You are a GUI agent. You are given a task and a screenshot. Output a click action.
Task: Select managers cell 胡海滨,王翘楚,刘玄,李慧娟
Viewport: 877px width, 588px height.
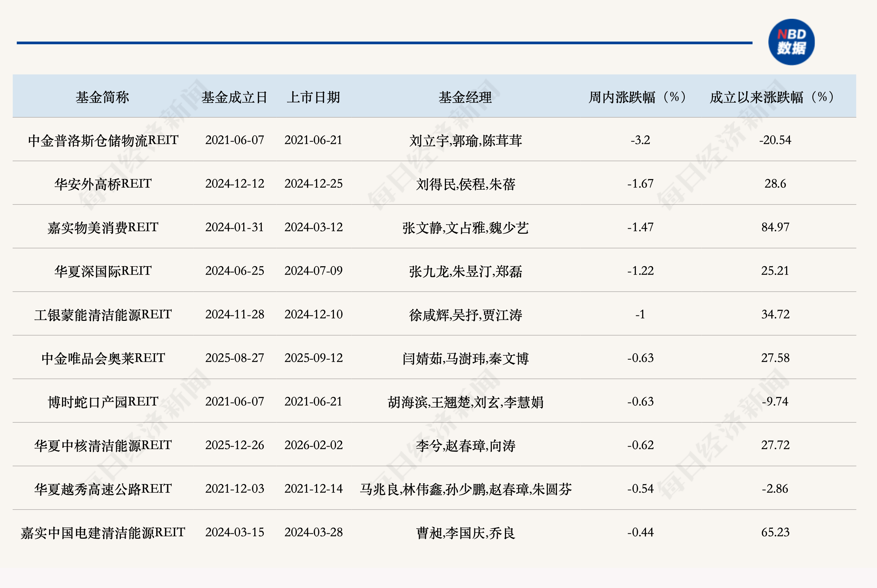(x=465, y=402)
